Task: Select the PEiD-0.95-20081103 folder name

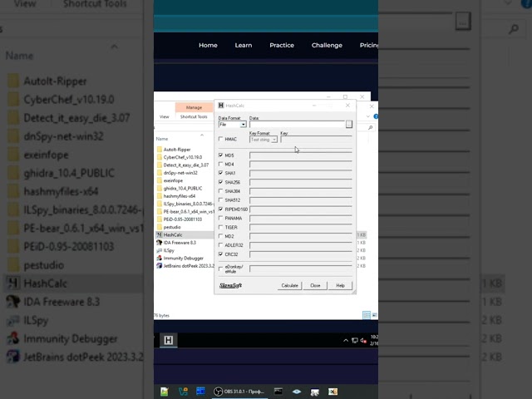Action: (x=183, y=219)
